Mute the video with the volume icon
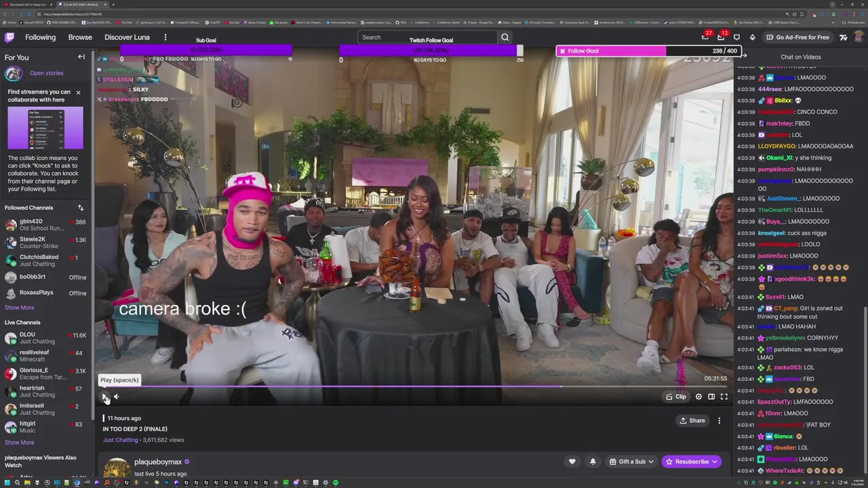This screenshot has width=868, height=488. click(117, 396)
